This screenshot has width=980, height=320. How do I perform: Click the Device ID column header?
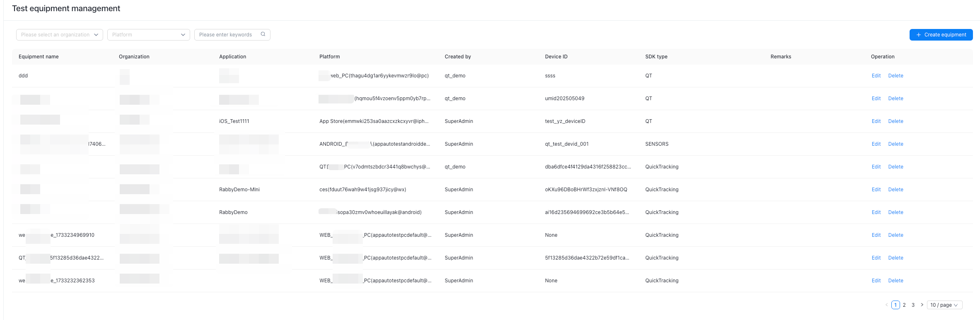tap(556, 57)
